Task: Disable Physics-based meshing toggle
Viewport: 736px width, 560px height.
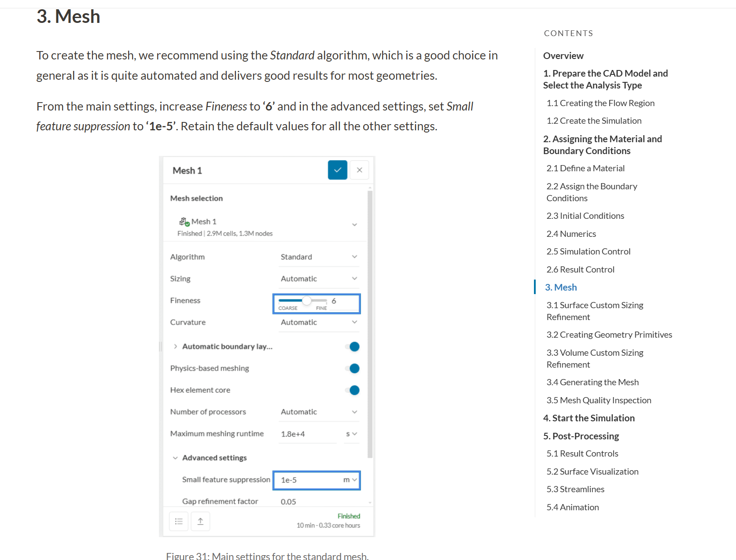Action: (x=353, y=368)
